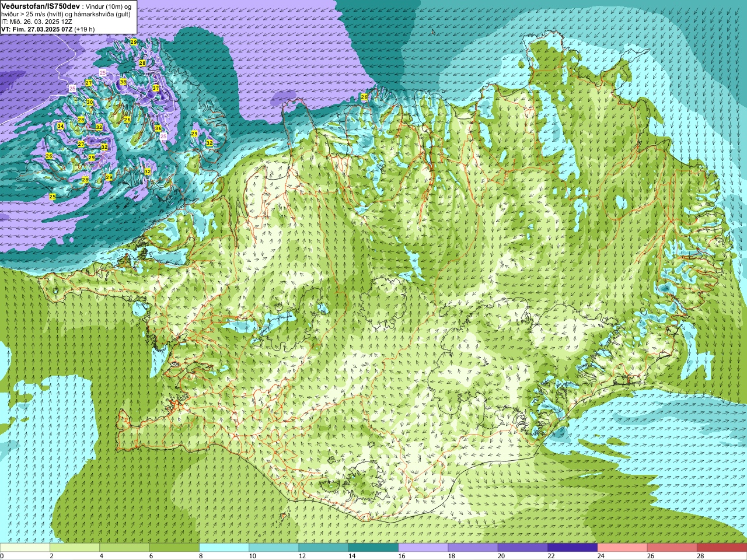Click the Veðurstofan/IS750dev title text

[40, 5]
